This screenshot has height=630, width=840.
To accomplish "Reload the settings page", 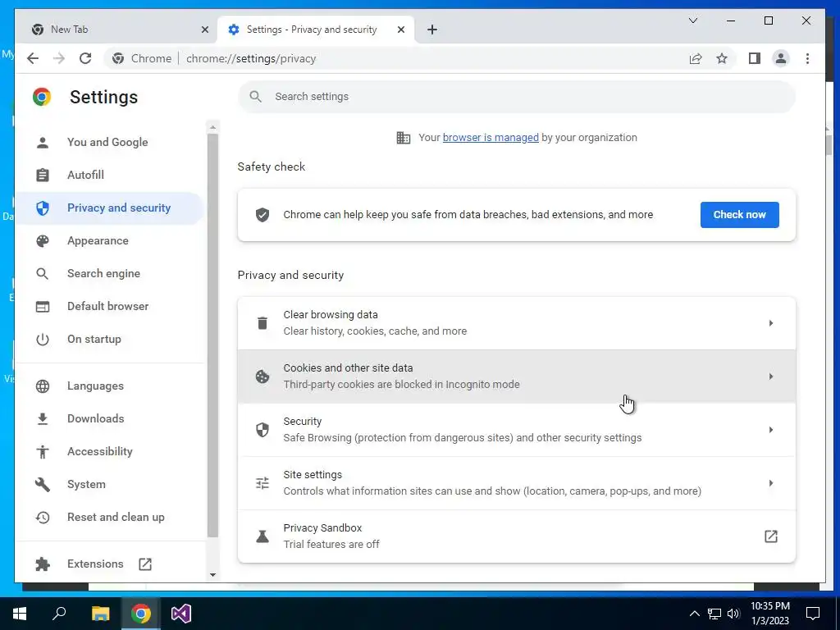I will 85,58.
